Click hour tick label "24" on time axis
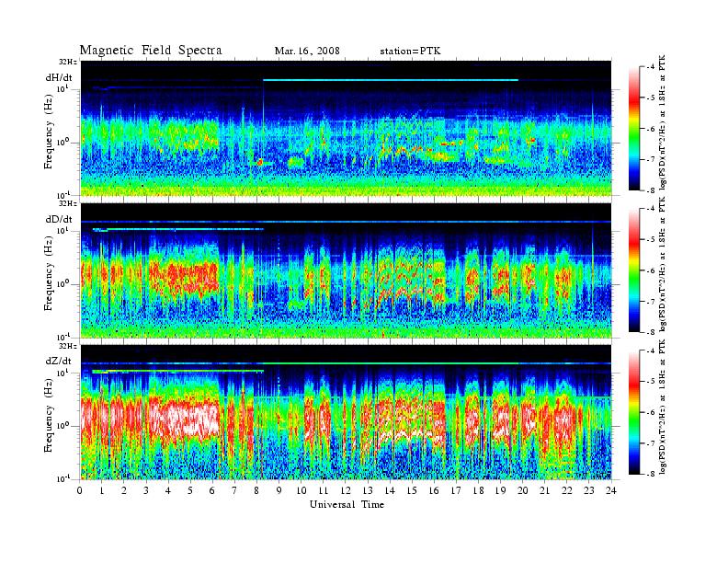The height and width of the screenshot is (563, 728). (611, 491)
